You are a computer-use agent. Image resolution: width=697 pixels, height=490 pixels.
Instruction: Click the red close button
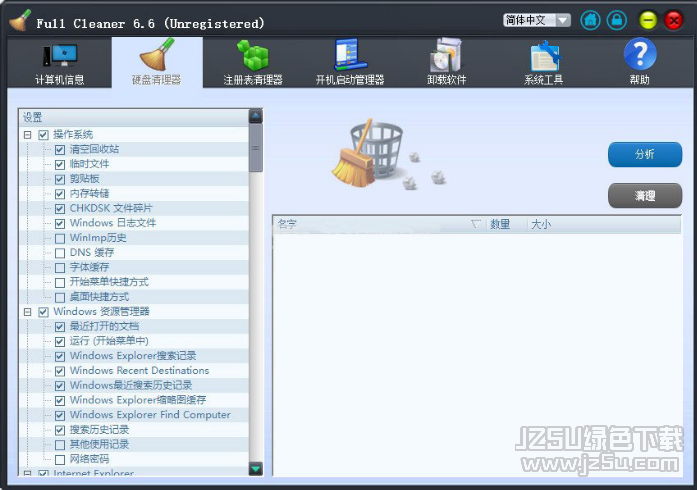674,20
